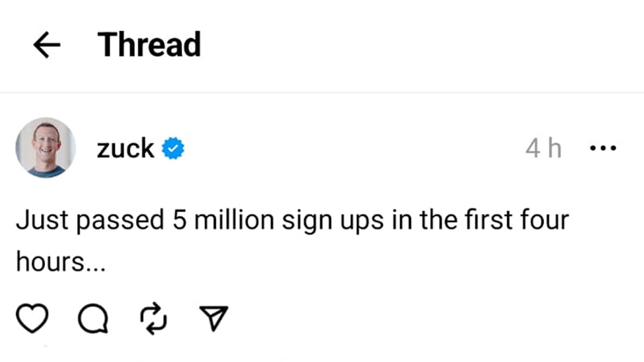
Task: Share the post with the paper plane icon
Action: pos(214,319)
